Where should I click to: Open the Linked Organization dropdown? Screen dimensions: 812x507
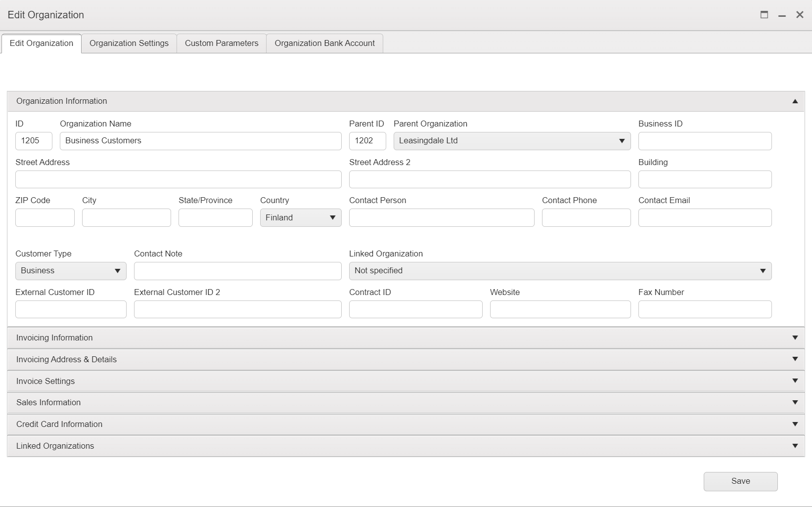coord(560,271)
